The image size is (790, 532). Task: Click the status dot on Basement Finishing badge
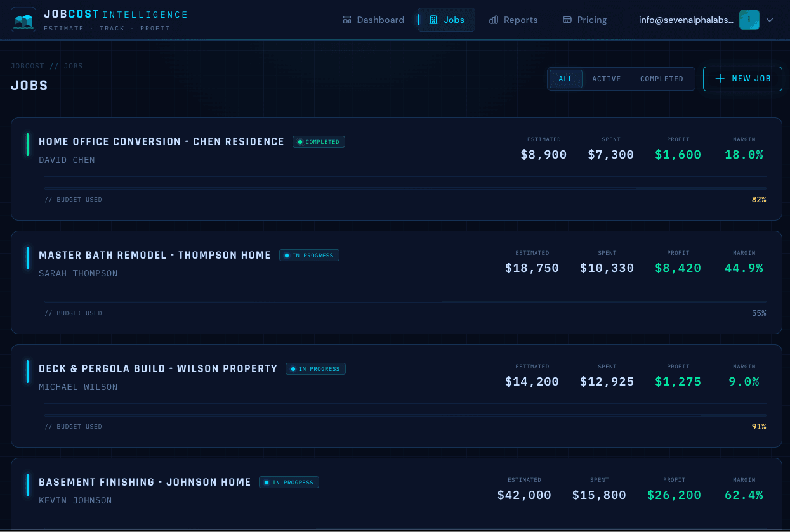[266, 482]
